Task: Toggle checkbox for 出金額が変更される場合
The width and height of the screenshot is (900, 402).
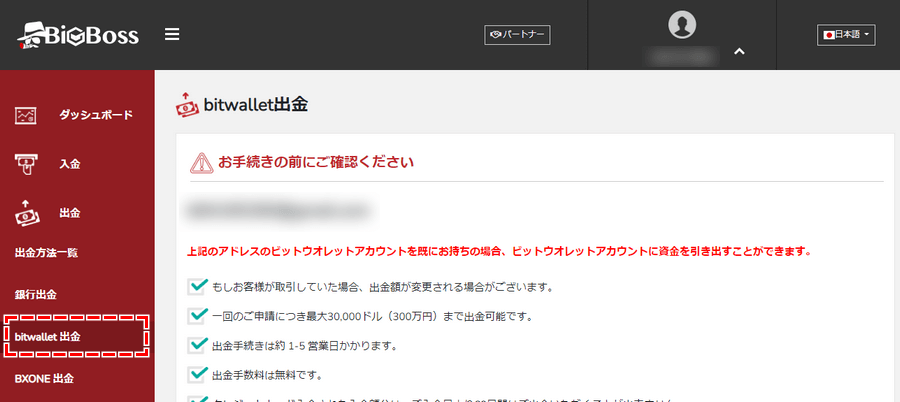Action: 197,286
